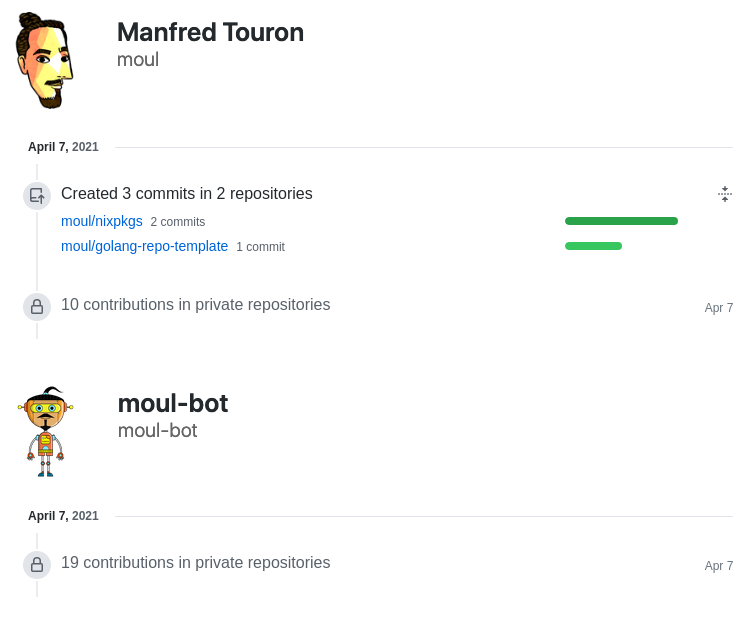Image resolution: width=753 pixels, height=641 pixels.
Task: Click the "1 commit" count label
Action: click(x=260, y=247)
